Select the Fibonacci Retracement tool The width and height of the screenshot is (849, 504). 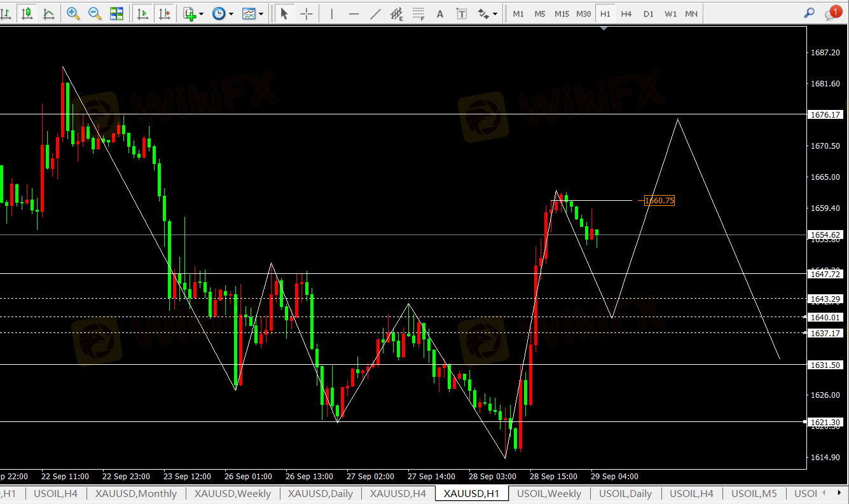[x=418, y=13]
